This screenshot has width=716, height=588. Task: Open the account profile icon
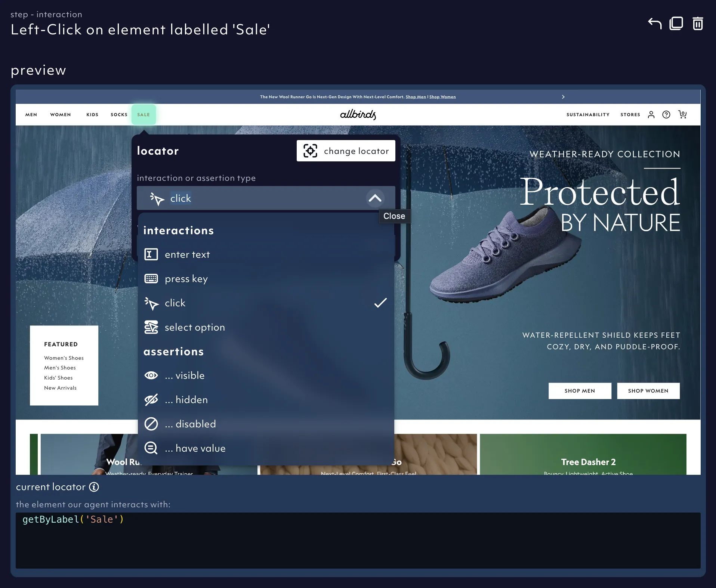[x=651, y=115]
